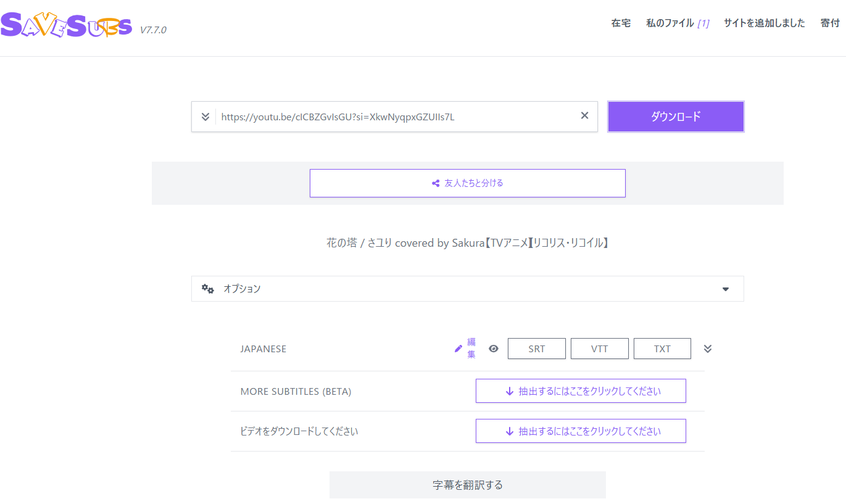846x504 pixels.
Task: Open the 在宅 menu item
Action: [621, 22]
